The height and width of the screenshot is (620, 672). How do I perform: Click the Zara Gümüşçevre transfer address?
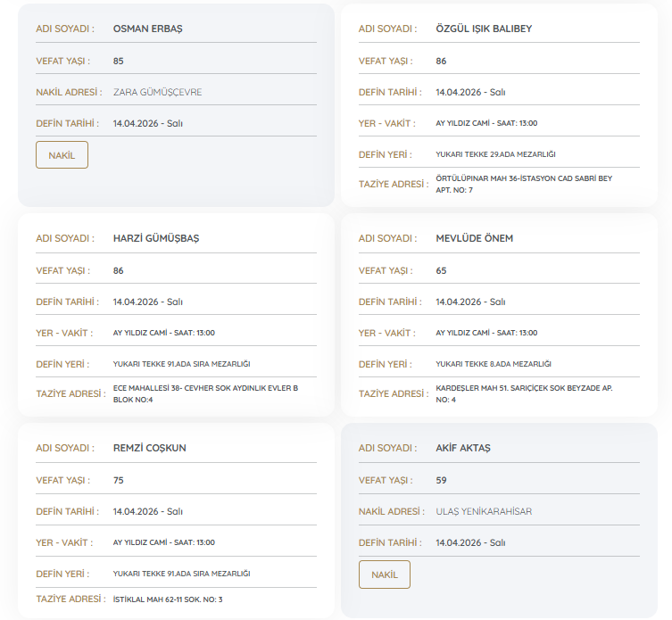[x=157, y=92]
